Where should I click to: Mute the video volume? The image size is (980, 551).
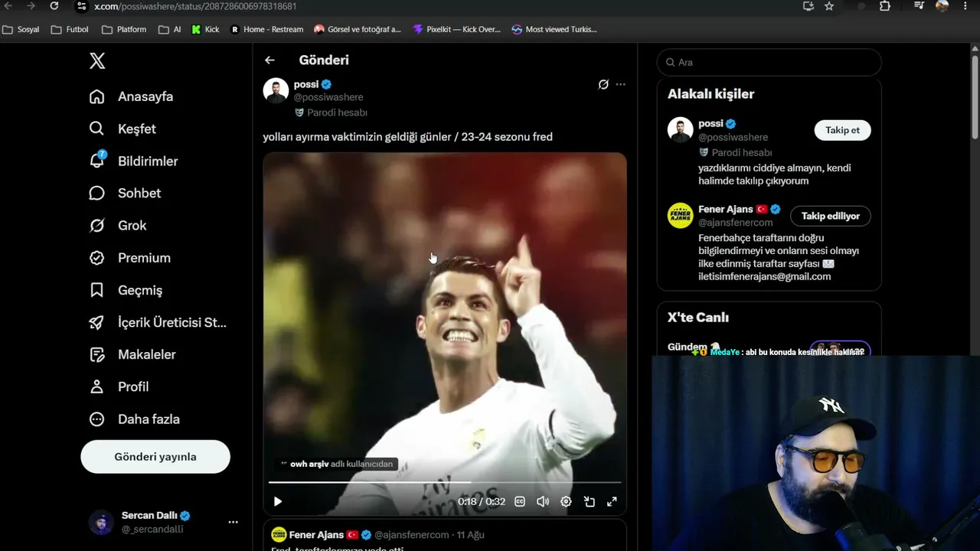[x=543, y=501]
